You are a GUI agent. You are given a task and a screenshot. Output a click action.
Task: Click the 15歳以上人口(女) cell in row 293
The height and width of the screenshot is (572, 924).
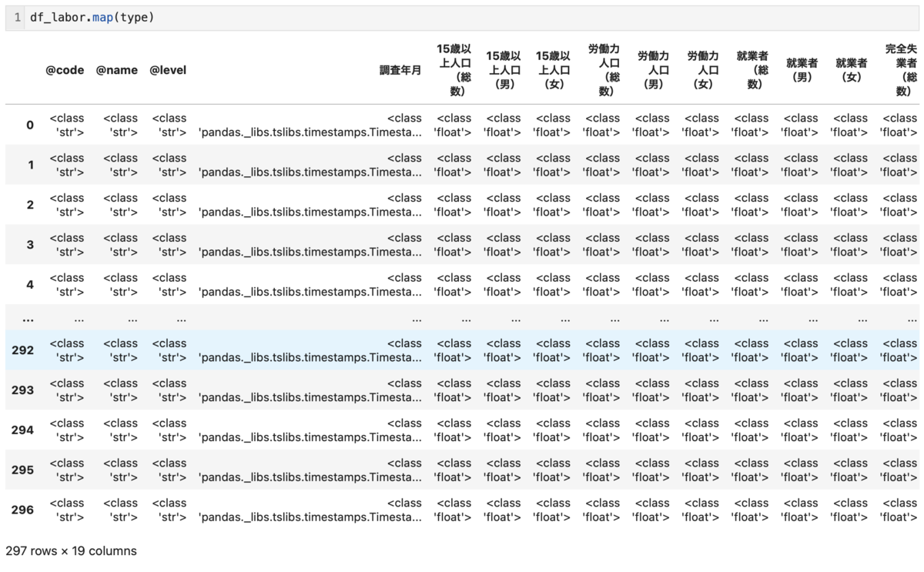pyautogui.click(x=552, y=390)
